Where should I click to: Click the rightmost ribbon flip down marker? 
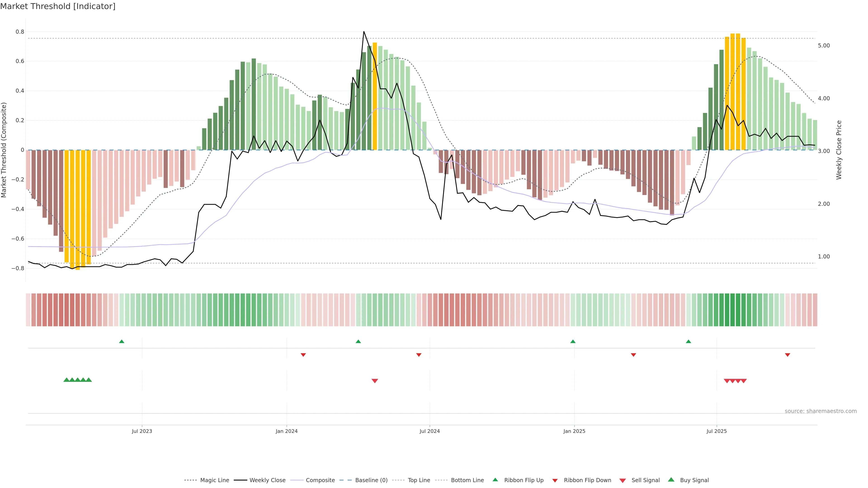click(788, 355)
